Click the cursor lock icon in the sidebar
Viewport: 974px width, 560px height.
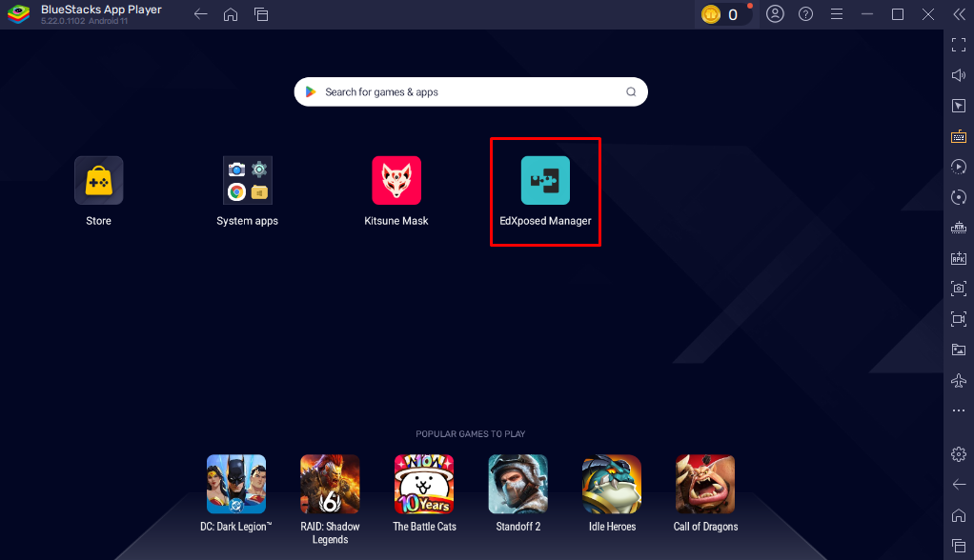point(959,106)
